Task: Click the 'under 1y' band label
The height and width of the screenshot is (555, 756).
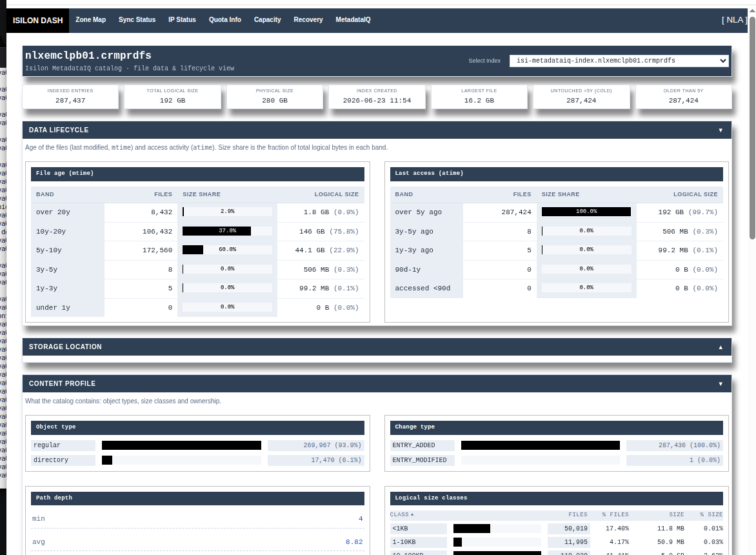Action: pyautogui.click(x=53, y=308)
